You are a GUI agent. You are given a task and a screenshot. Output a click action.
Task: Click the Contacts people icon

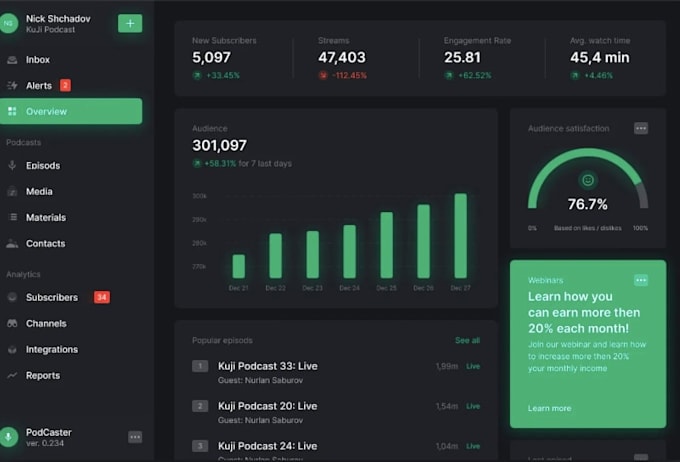pos(12,244)
